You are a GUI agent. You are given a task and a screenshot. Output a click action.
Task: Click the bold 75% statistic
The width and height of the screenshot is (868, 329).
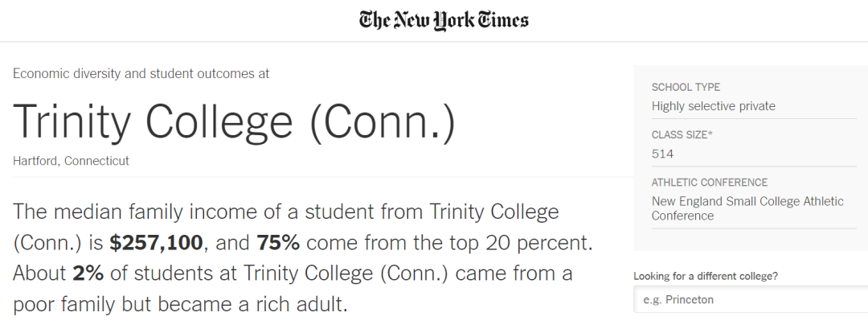click(x=278, y=243)
